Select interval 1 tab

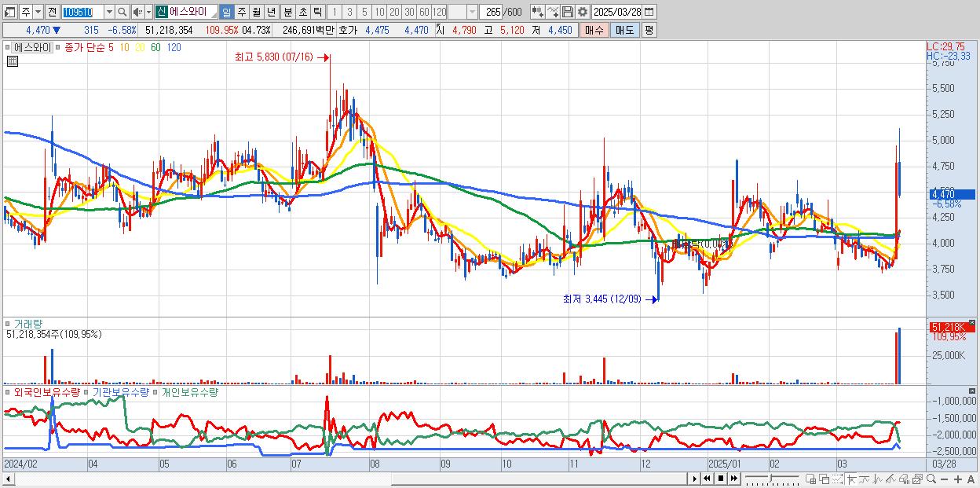334,12
